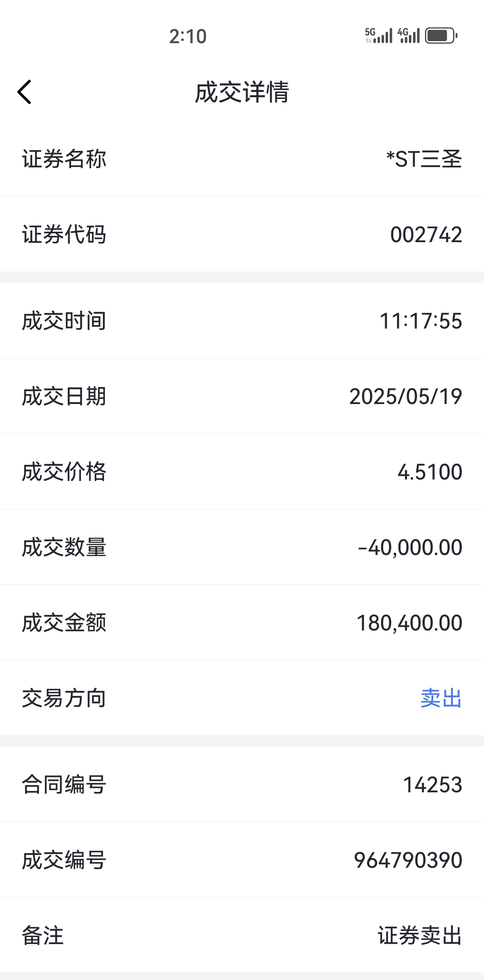Viewport: 484px width, 980px height.
Task: Tap the trade price 4.5100
Action: [x=430, y=472]
